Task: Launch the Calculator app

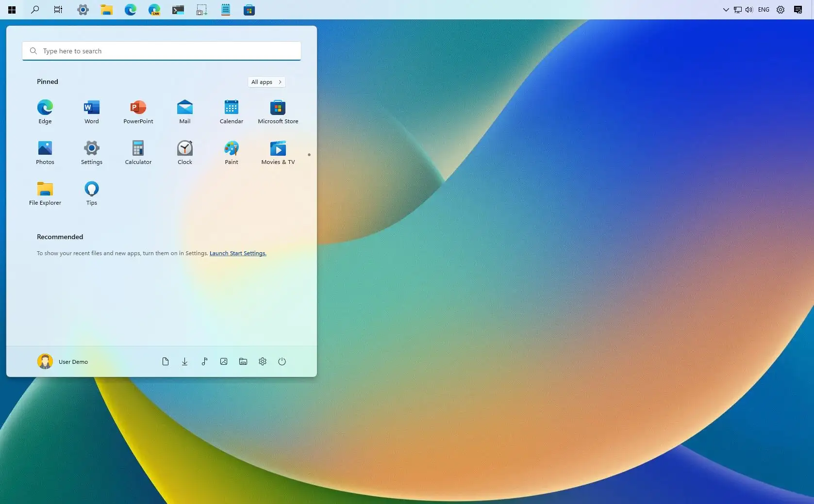Action: tap(138, 152)
